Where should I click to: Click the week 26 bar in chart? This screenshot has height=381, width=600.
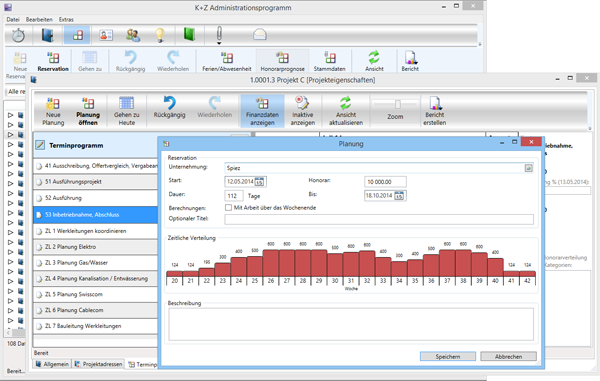tap(271, 263)
